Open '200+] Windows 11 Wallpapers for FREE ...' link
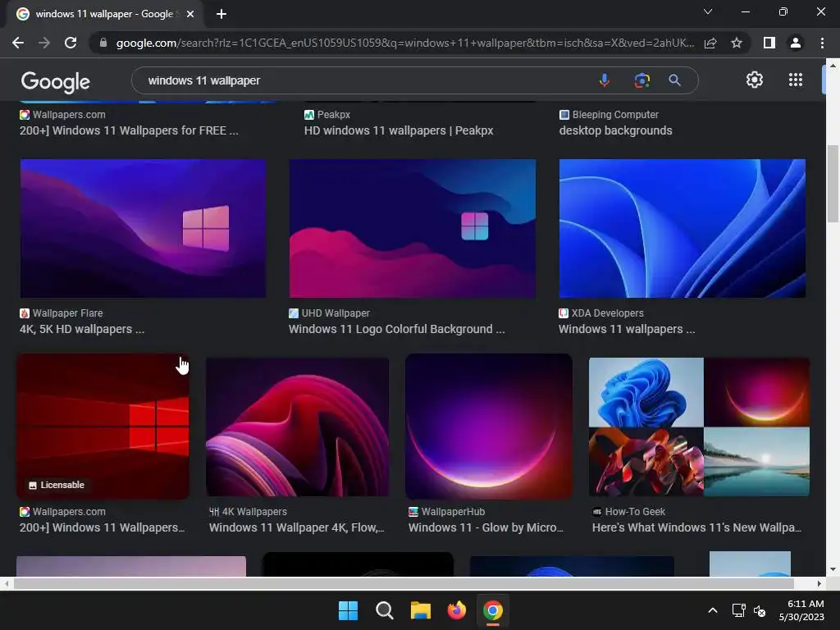 129,130
